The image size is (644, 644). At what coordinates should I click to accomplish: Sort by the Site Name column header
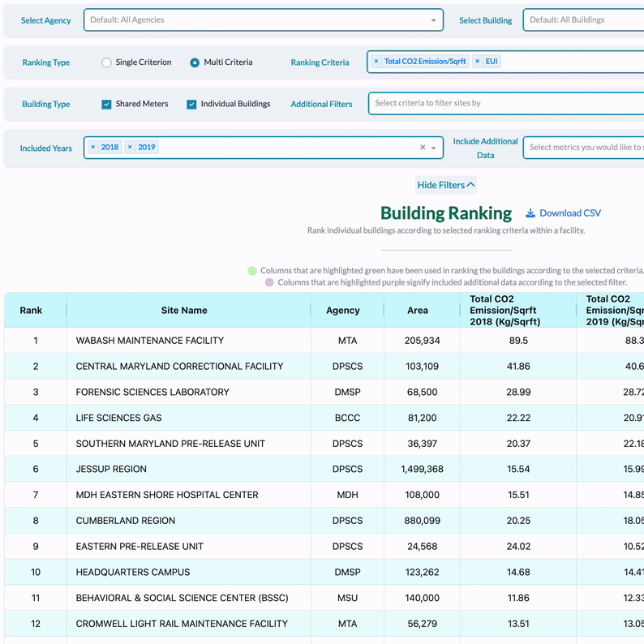(184, 311)
